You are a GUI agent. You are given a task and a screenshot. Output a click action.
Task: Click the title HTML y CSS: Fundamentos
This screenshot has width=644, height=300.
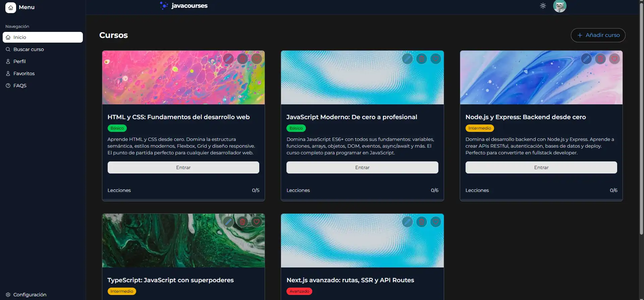coord(179,117)
